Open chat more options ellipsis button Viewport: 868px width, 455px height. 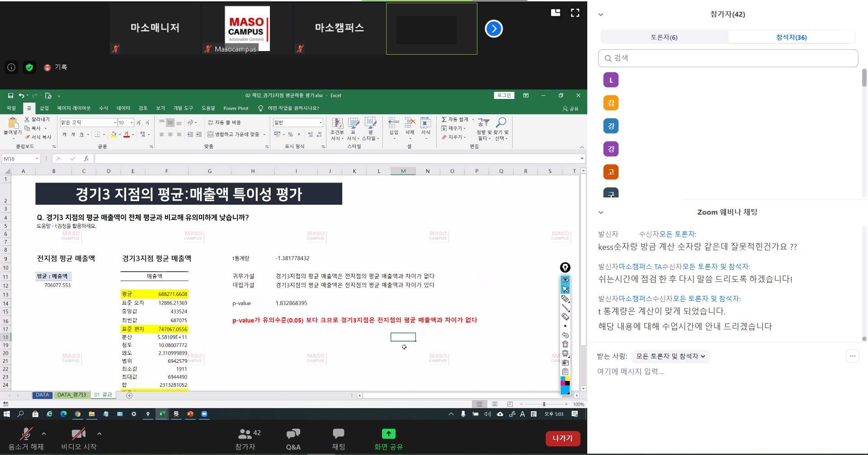coord(852,356)
